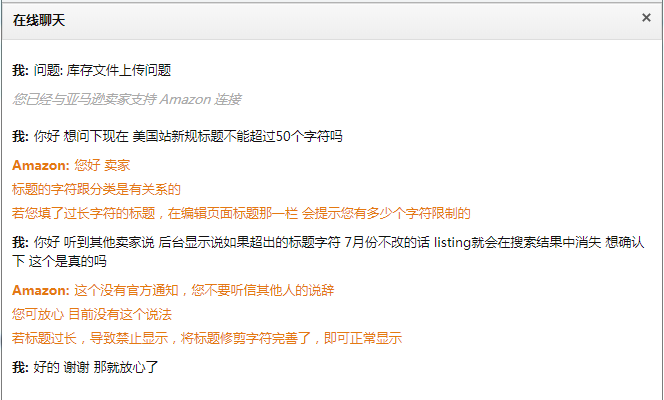Image resolution: width=664 pixels, height=400 pixels.
Task: Click the reply 您可放心 目前没有这个说法
Action: click(91, 314)
